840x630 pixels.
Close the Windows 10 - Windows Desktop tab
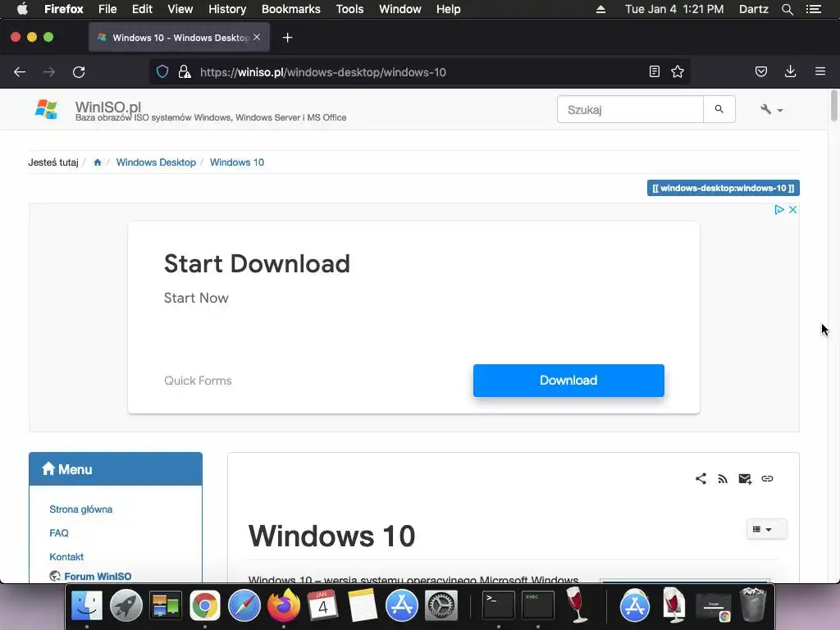[257, 38]
